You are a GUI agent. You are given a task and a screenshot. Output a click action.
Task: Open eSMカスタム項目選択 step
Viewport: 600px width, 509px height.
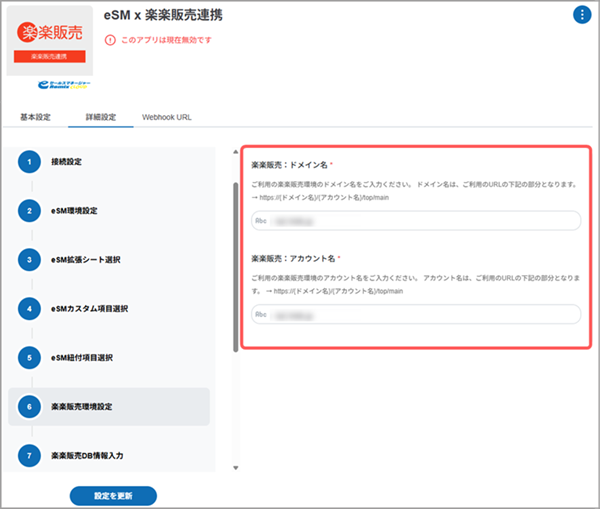[90, 309]
